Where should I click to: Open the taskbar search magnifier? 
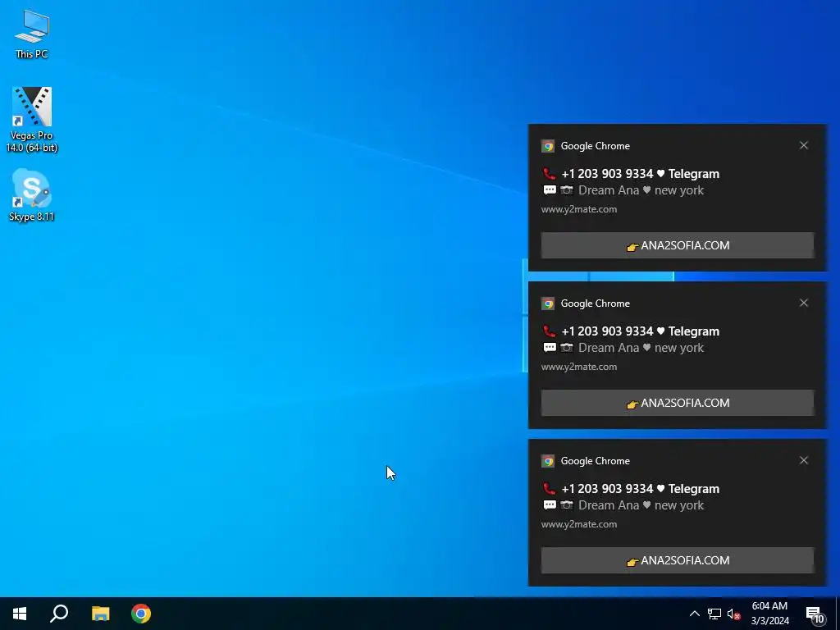pyautogui.click(x=59, y=614)
